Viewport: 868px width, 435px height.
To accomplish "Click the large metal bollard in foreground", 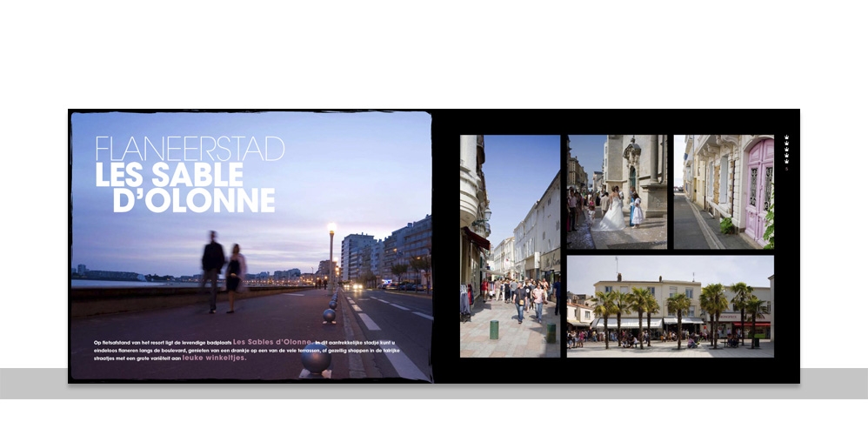I will point(315,362).
